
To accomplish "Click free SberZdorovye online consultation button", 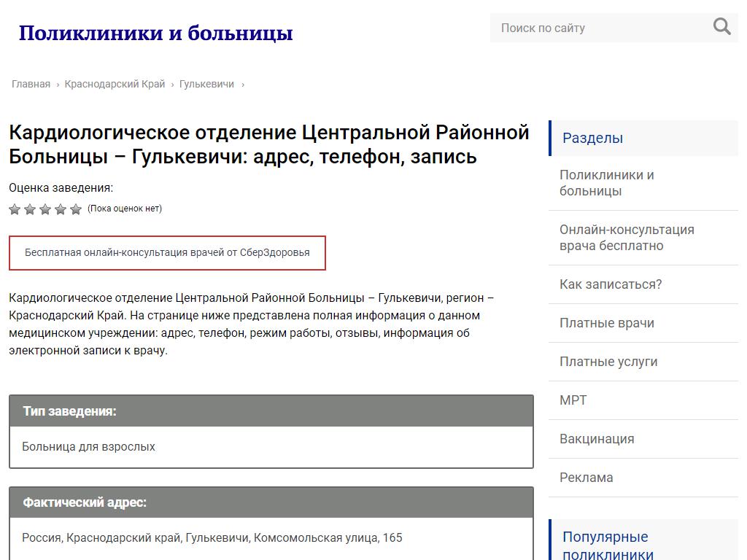I will coord(167,253).
